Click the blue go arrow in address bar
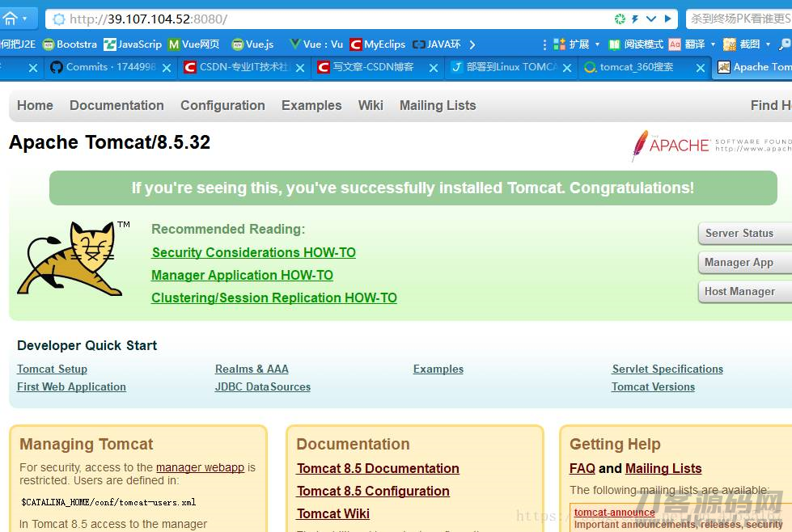Image resolution: width=792 pixels, height=532 pixels. [x=667, y=19]
